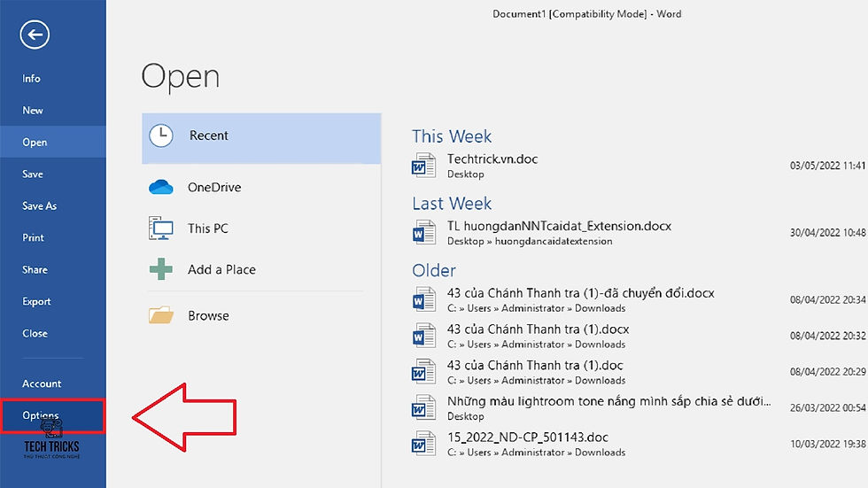Click the back arrow circle icon
This screenshot has width=868, height=488.
coord(35,35)
